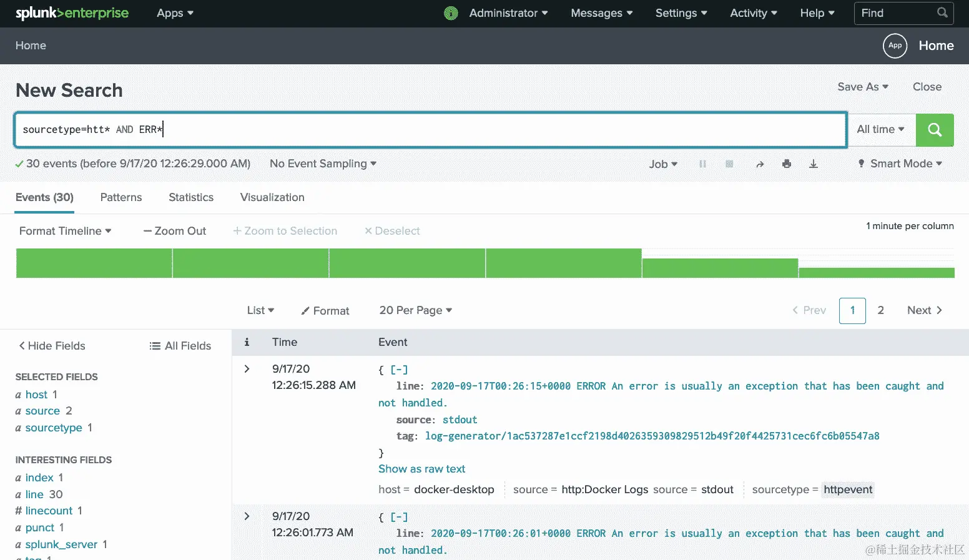Open the Settings menu

coord(681,13)
